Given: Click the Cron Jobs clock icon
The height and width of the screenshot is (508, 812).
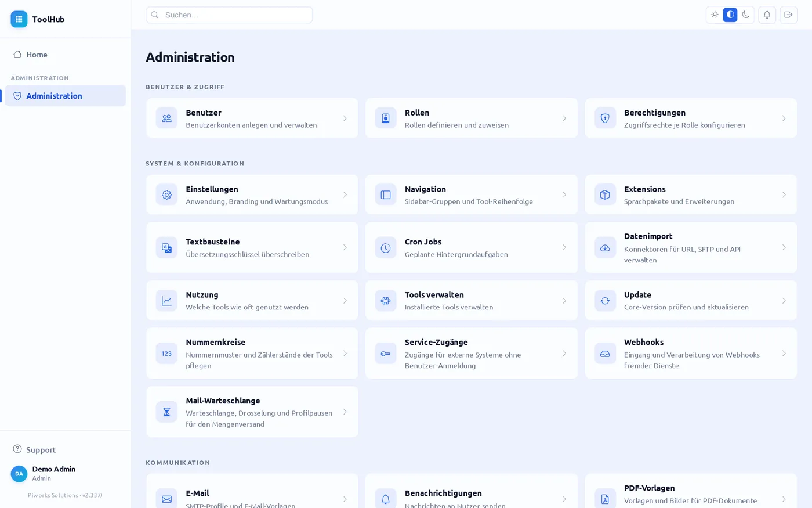Looking at the screenshot, I should pos(386,248).
